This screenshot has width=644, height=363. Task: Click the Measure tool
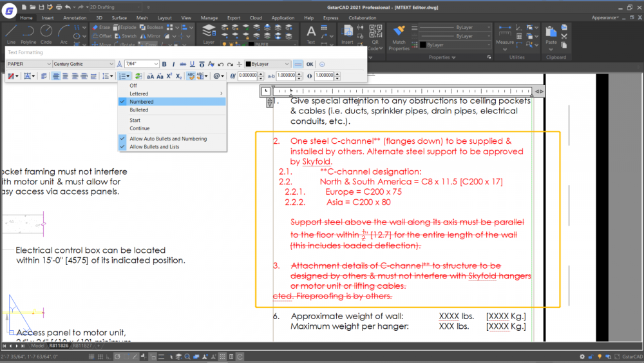[x=505, y=37]
